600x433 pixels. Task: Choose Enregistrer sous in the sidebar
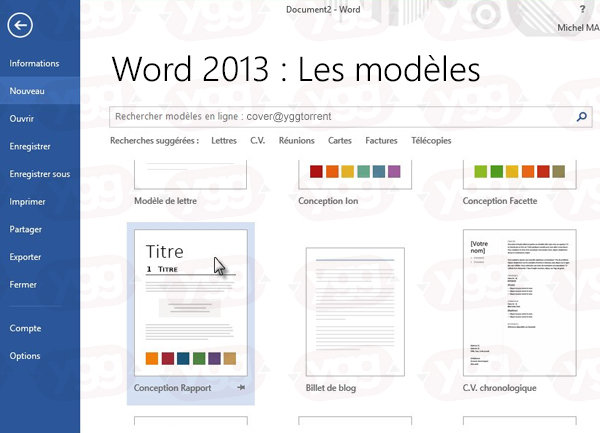pyautogui.click(x=40, y=174)
